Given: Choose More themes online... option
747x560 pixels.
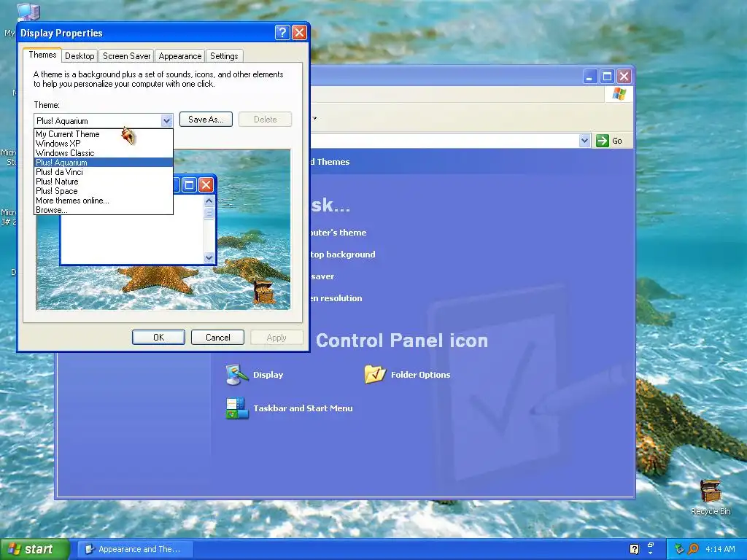Looking at the screenshot, I should pos(104,201).
